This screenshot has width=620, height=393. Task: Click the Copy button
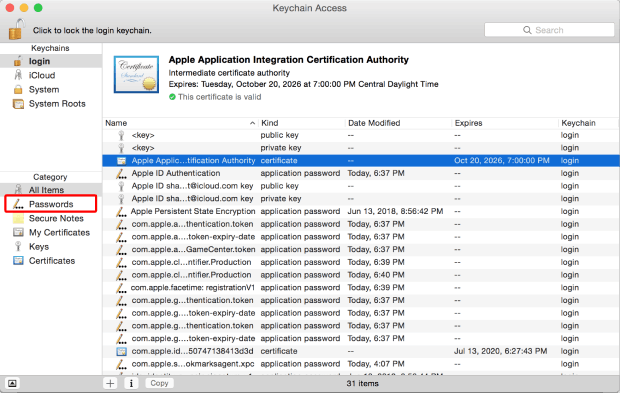[159, 383]
